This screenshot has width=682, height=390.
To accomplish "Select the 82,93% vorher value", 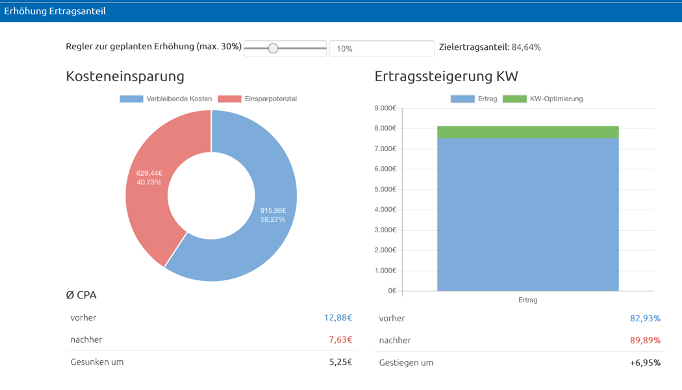I will [645, 318].
